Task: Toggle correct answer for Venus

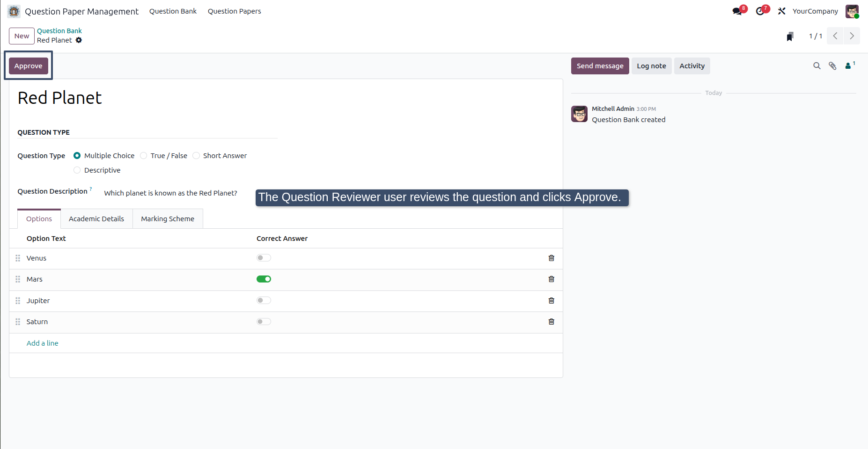Action: point(264,258)
